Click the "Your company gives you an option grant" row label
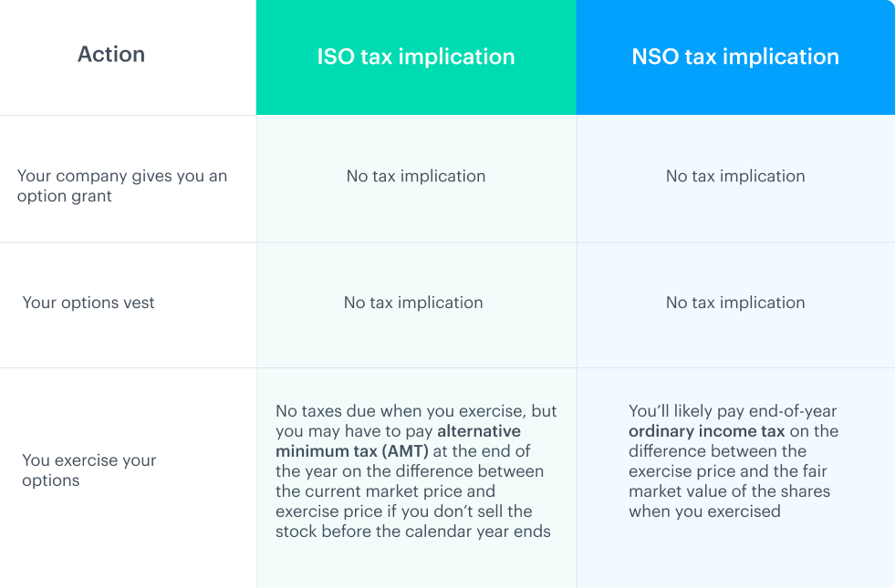Viewport: 895px width, 588px height. click(122, 186)
